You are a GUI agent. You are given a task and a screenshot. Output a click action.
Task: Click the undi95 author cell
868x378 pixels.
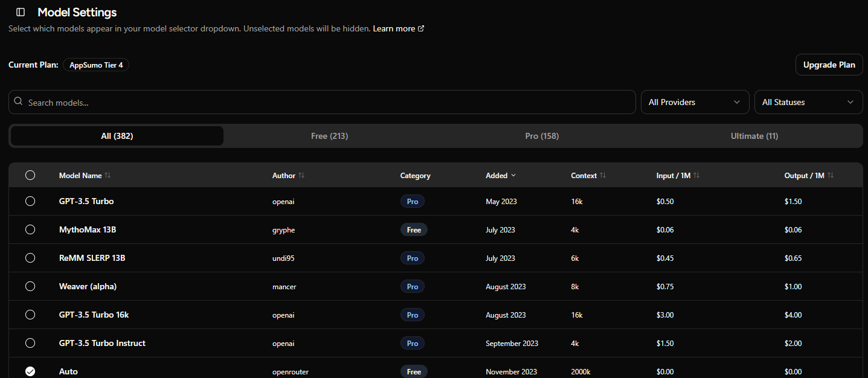283,258
